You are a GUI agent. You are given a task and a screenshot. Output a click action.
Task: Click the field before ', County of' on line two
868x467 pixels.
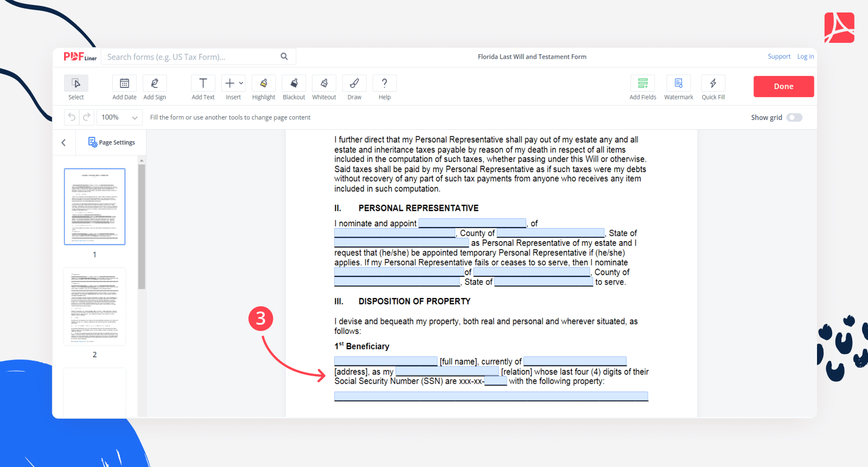coord(395,233)
